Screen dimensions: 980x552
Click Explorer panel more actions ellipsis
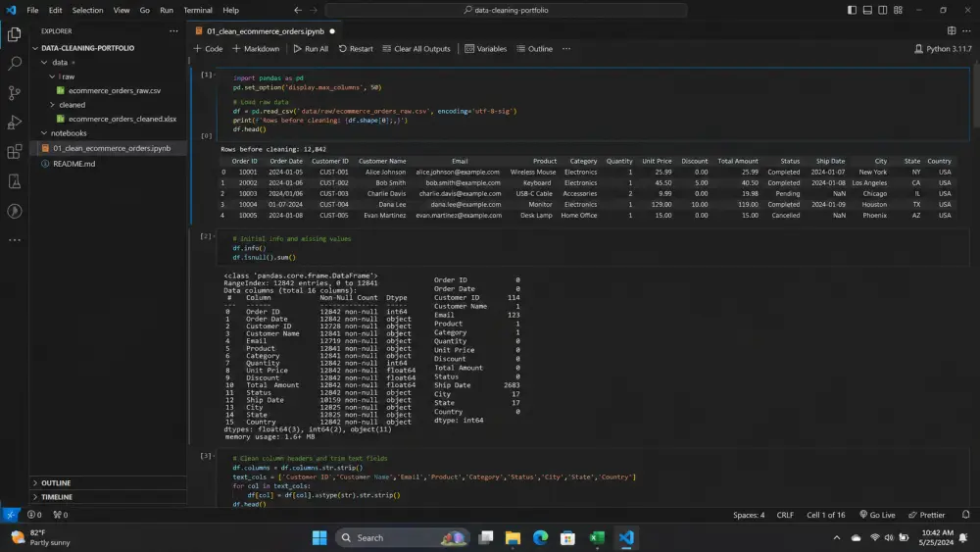173,30
